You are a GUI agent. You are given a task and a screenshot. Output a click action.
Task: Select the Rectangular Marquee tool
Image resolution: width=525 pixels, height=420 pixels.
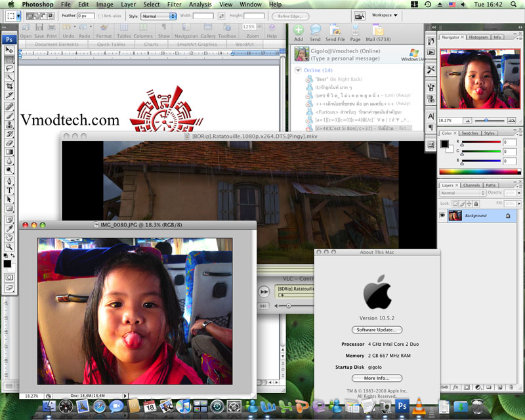click(9, 59)
